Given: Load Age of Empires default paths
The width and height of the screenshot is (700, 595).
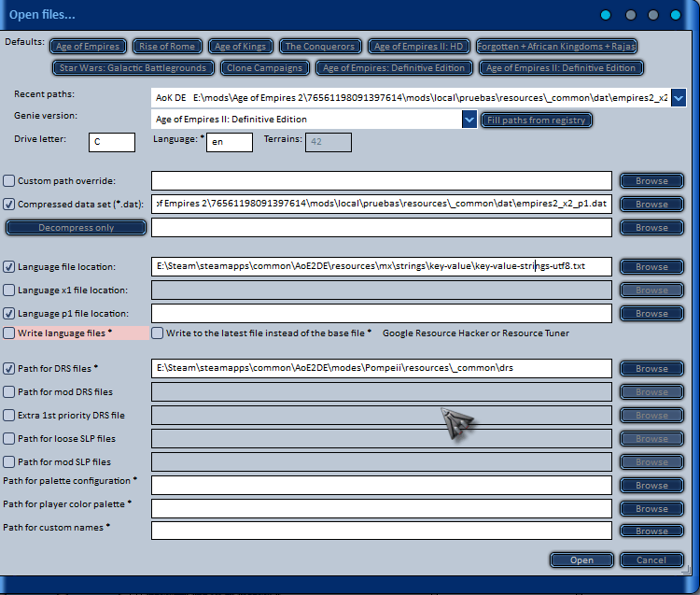Looking at the screenshot, I should pos(88,46).
